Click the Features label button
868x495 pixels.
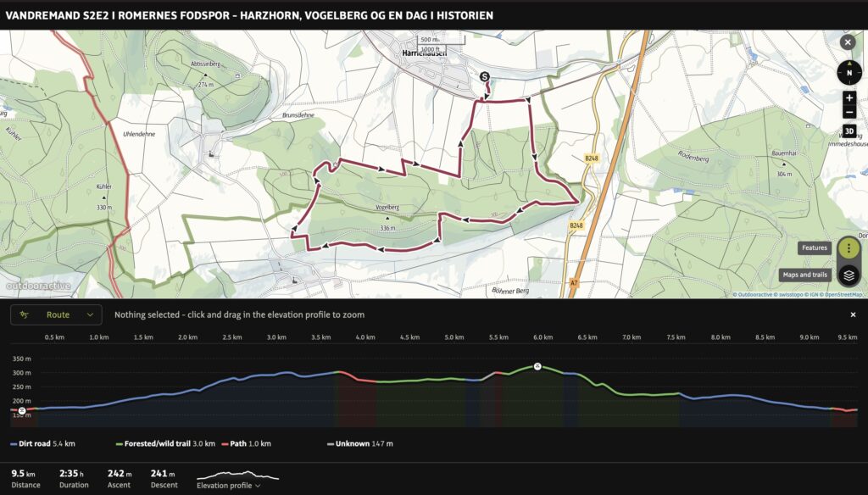(x=815, y=248)
